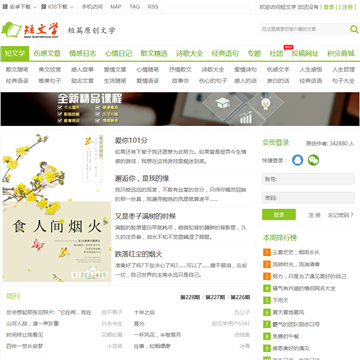Select the 诗歌大全 main nav tab
This screenshot has height=360, width=360.
coord(190,53)
